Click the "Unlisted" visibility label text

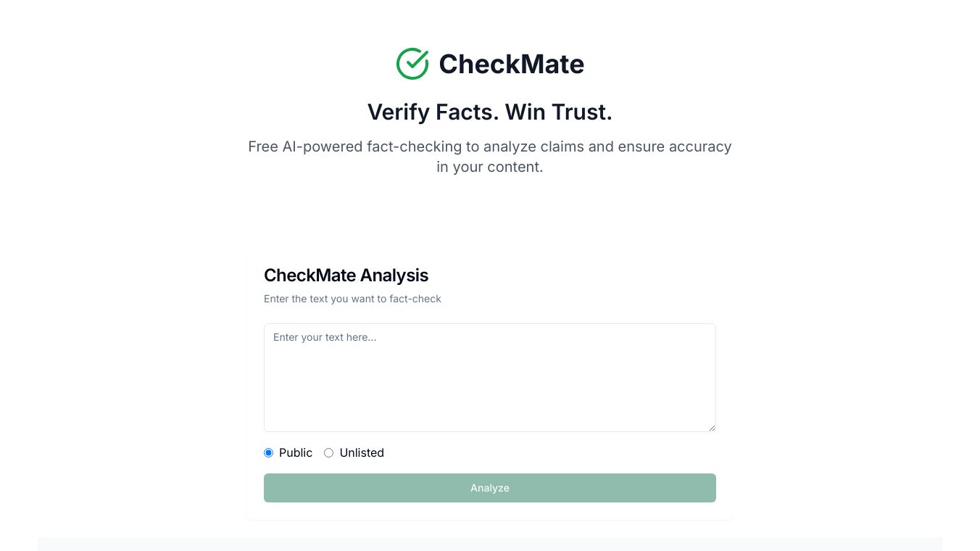362,453
